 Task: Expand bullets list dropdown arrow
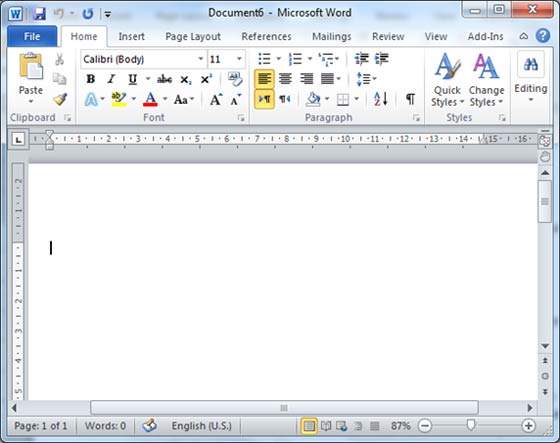pos(279,59)
